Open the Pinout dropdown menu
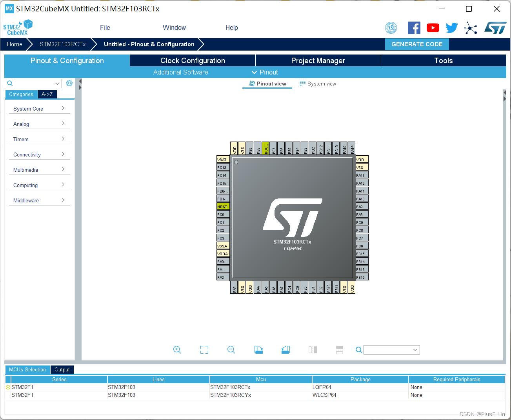The height and width of the screenshot is (420, 511). pos(265,72)
